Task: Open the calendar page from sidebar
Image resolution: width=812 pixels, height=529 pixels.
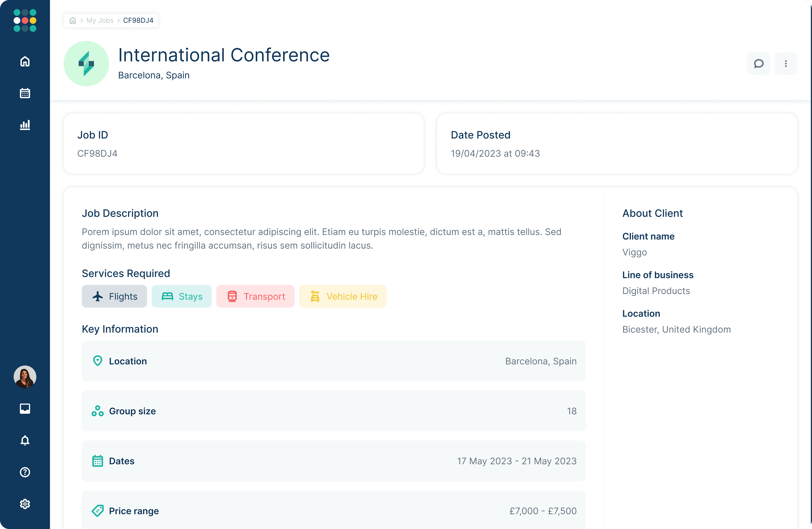Action: (x=25, y=93)
